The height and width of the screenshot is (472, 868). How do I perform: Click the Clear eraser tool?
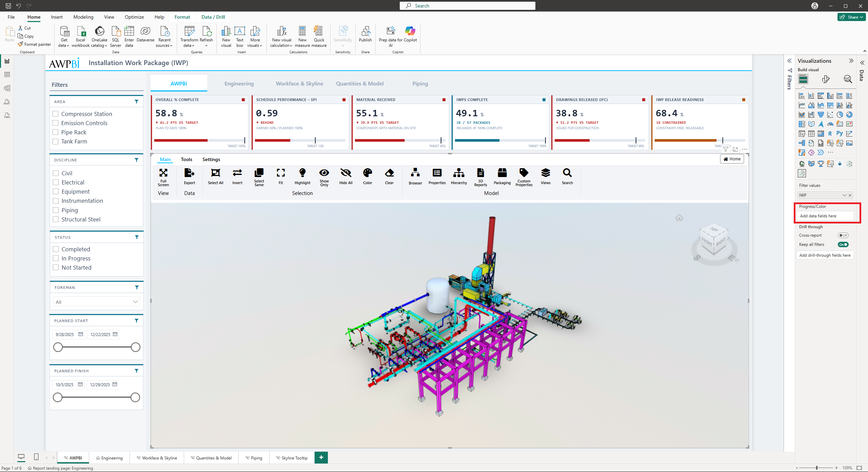click(x=389, y=176)
